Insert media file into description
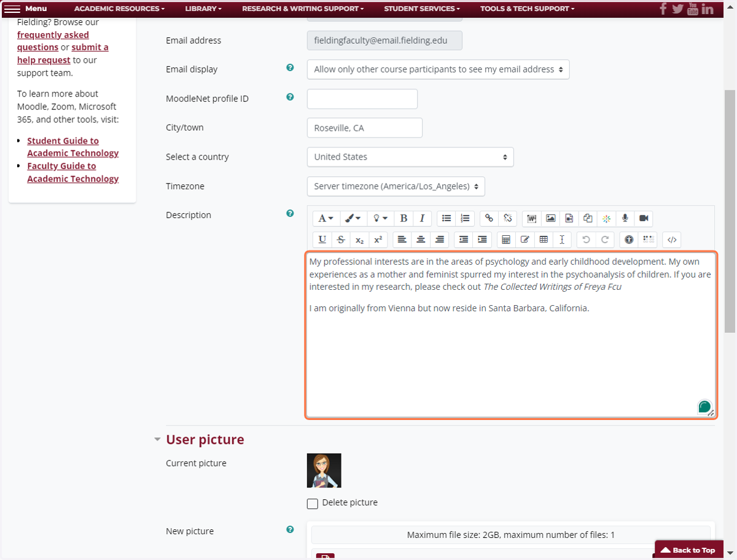737x560 pixels. tap(569, 219)
